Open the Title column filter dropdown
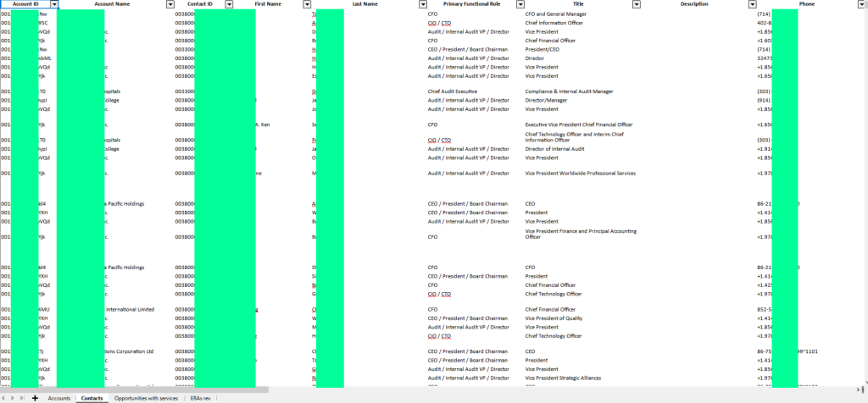 tap(637, 4)
